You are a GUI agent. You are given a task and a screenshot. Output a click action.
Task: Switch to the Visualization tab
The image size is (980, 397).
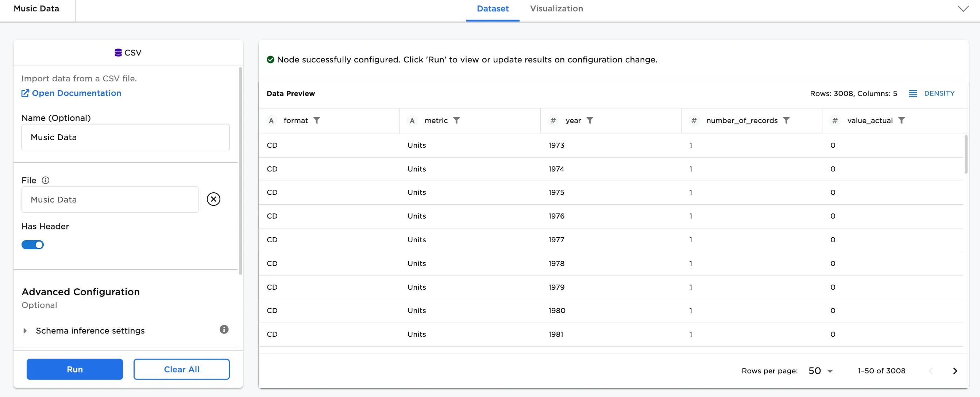point(556,8)
